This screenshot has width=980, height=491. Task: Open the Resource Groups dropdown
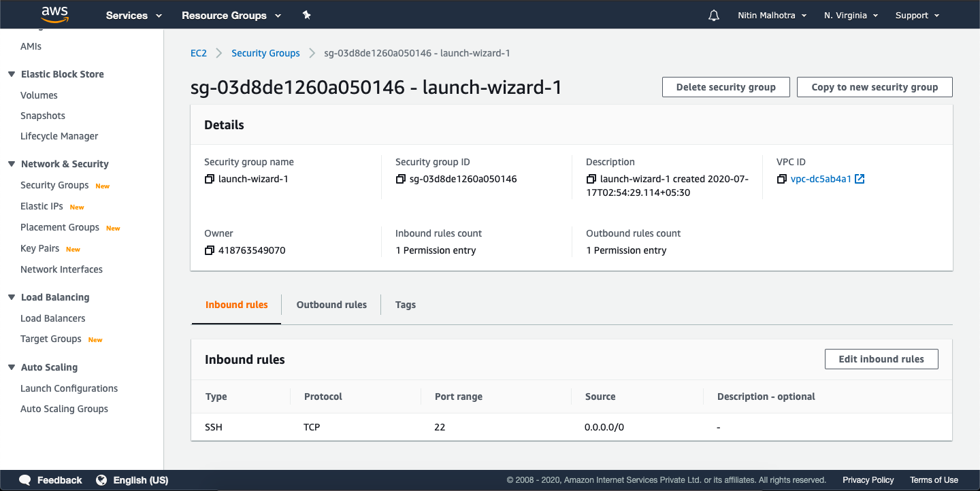click(x=231, y=15)
